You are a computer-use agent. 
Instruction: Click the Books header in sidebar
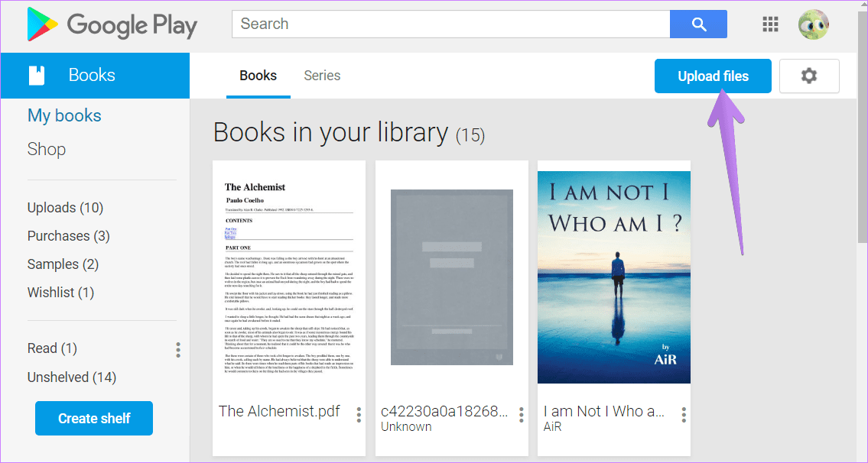click(96, 75)
